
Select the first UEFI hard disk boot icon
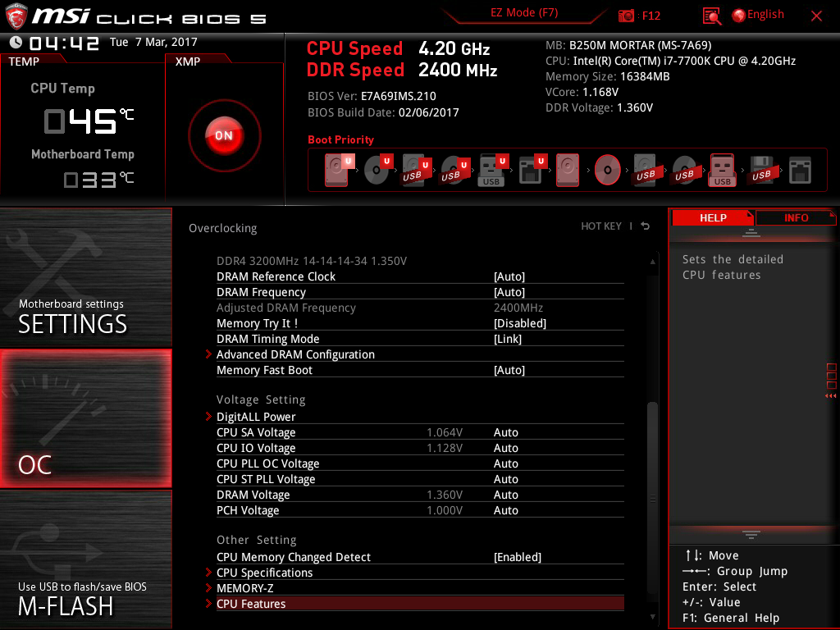click(337, 170)
